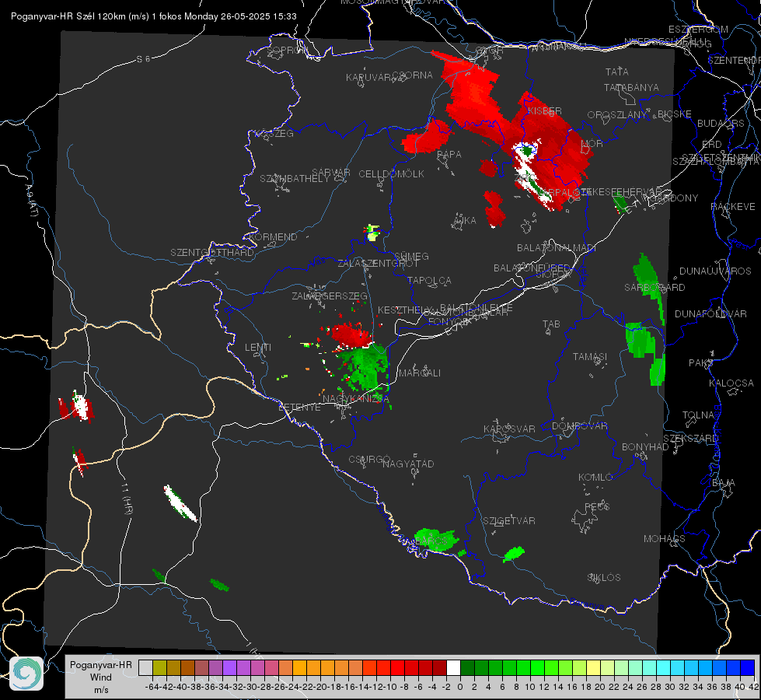This screenshot has height=700, width=761.
Task: Click the ZALAEGERSZEG city label
Action: (x=330, y=296)
